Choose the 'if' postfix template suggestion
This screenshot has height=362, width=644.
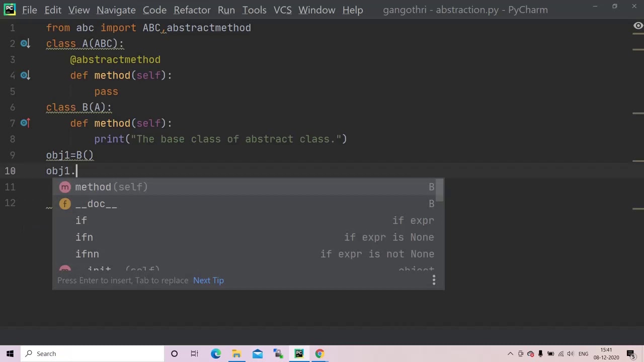(245, 220)
